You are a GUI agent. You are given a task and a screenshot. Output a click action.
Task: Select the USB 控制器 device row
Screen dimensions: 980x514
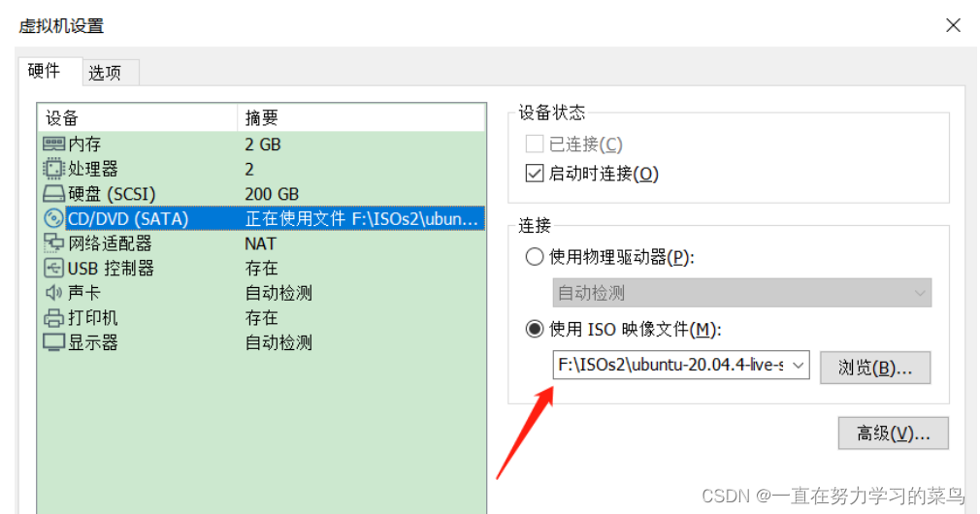coord(261,268)
